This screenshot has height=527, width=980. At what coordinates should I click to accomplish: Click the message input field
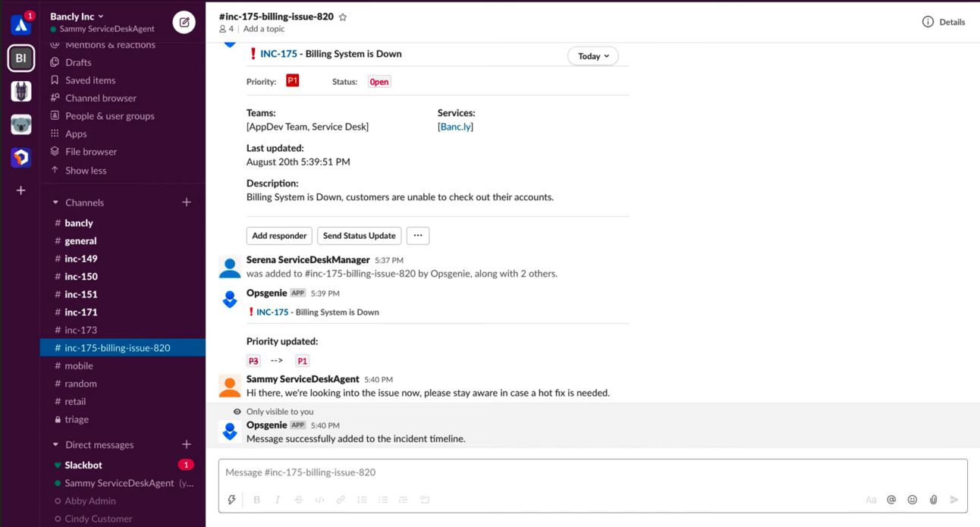[592, 472]
